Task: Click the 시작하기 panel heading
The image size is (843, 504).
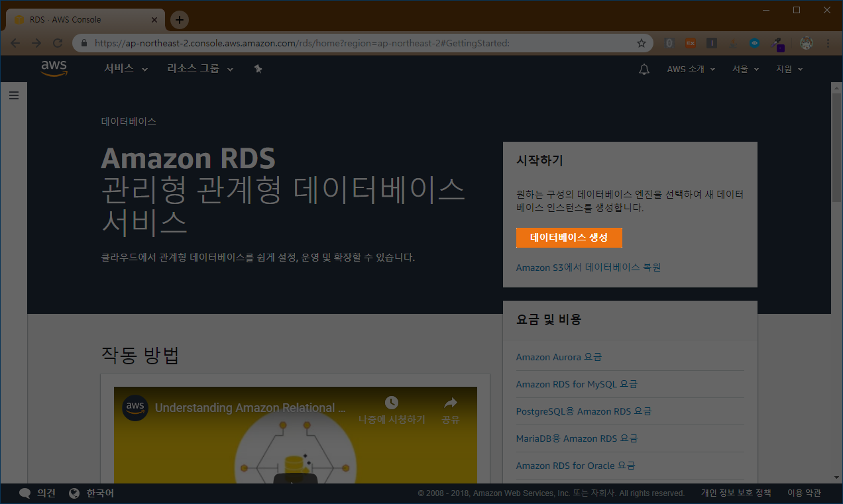Action: (539, 160)
